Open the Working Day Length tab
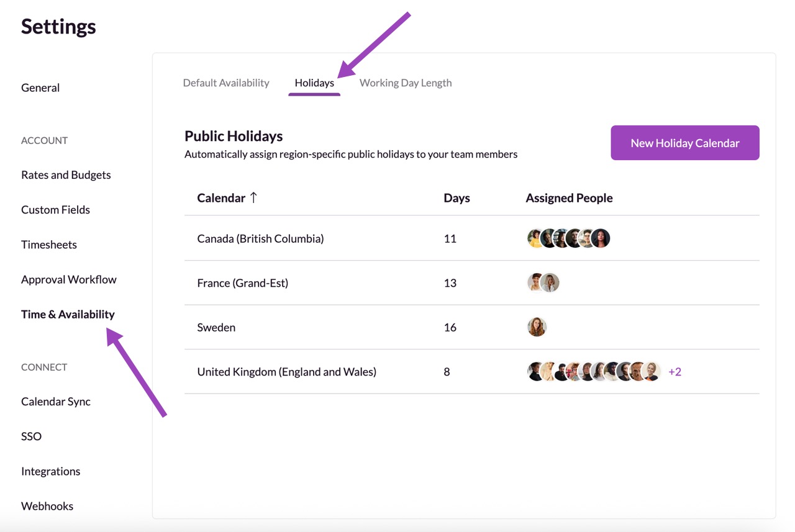The height and width of the screenshot is (532, 795). point(406,83)
